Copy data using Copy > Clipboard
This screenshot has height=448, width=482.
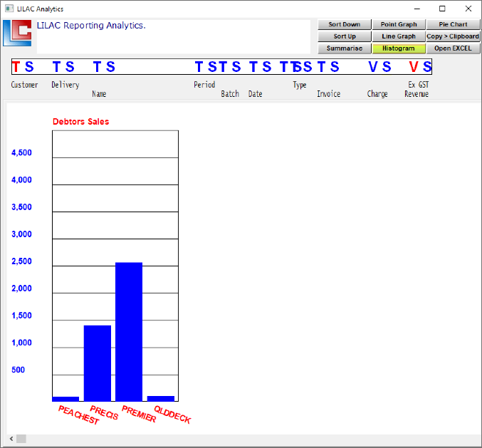pyautogui.click(x=453, y=36)
